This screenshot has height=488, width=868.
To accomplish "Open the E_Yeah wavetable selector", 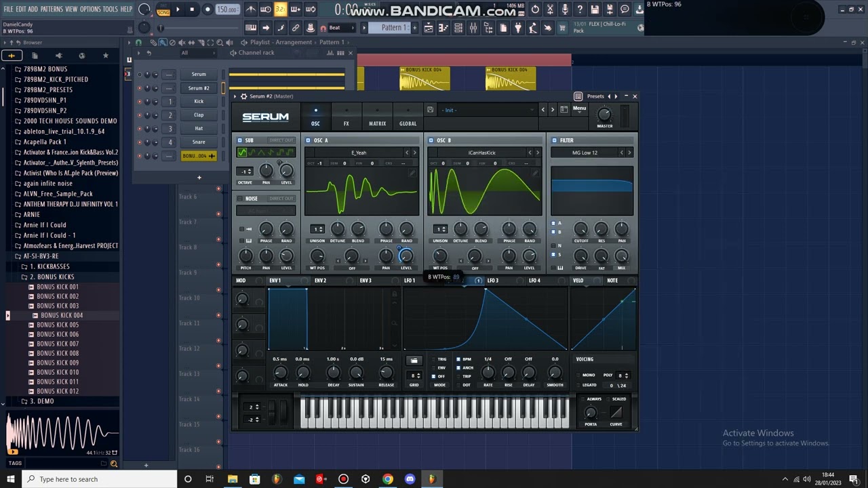I will click(x=359, y=152).
